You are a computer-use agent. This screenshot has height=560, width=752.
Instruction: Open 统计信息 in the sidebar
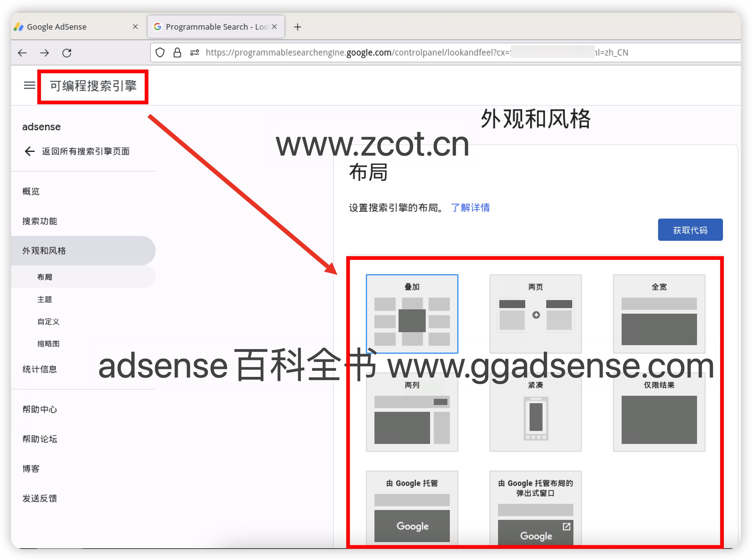tap(40, 369)
